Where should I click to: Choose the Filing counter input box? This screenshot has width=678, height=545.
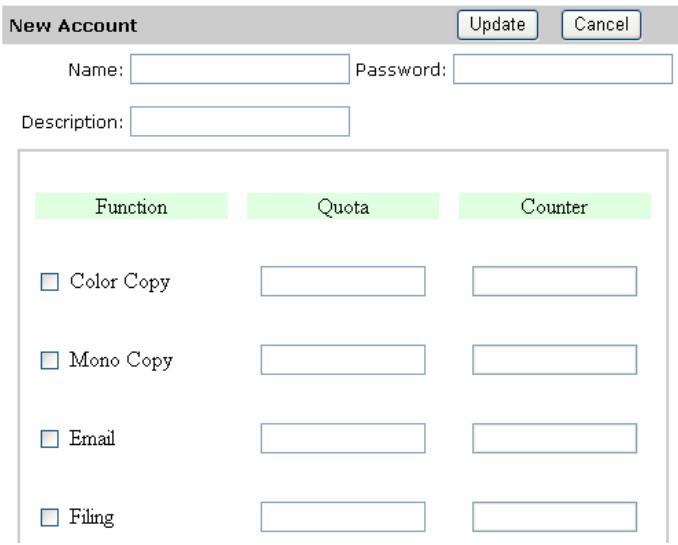point(555,517)
